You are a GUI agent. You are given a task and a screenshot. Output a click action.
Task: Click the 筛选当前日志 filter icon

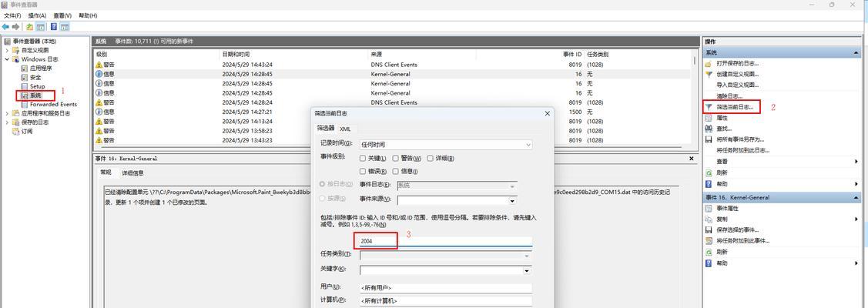709,107
